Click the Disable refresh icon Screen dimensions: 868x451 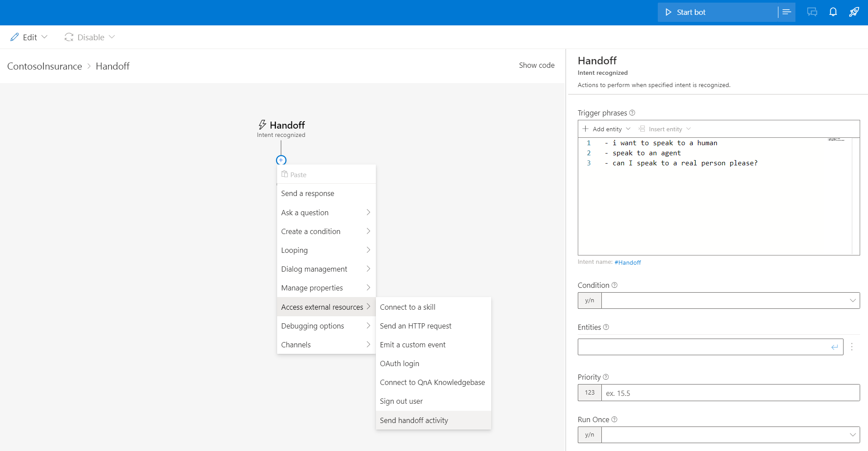(69, 37)
